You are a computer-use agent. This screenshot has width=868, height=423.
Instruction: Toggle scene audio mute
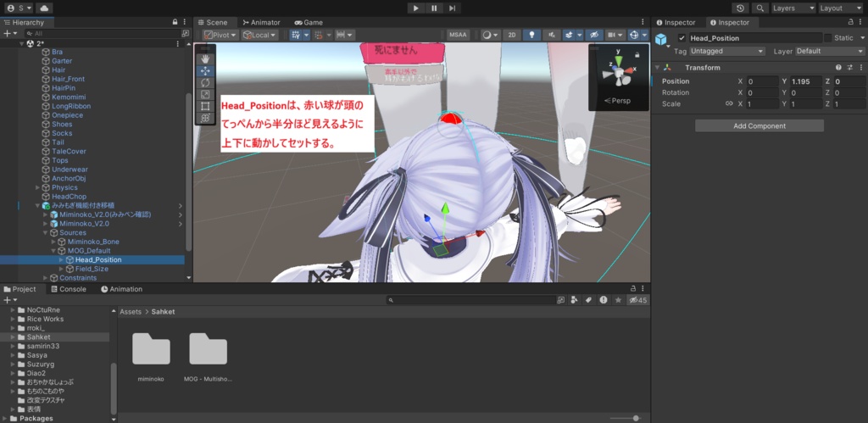click(x=551, y=35)
